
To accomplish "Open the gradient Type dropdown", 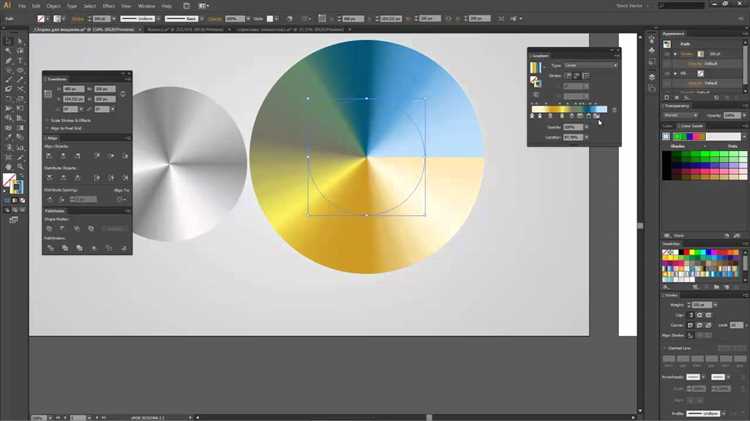I will [590, 66].
